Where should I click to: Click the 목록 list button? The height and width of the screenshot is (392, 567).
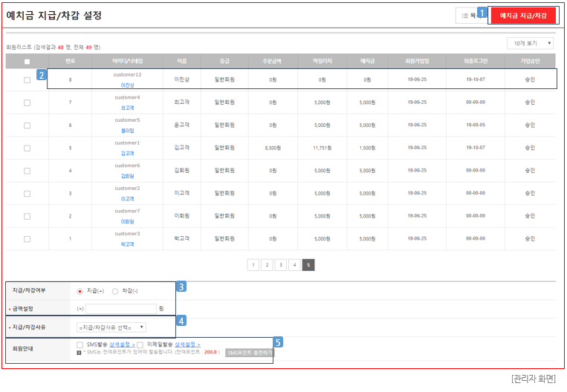coord(468,16)
